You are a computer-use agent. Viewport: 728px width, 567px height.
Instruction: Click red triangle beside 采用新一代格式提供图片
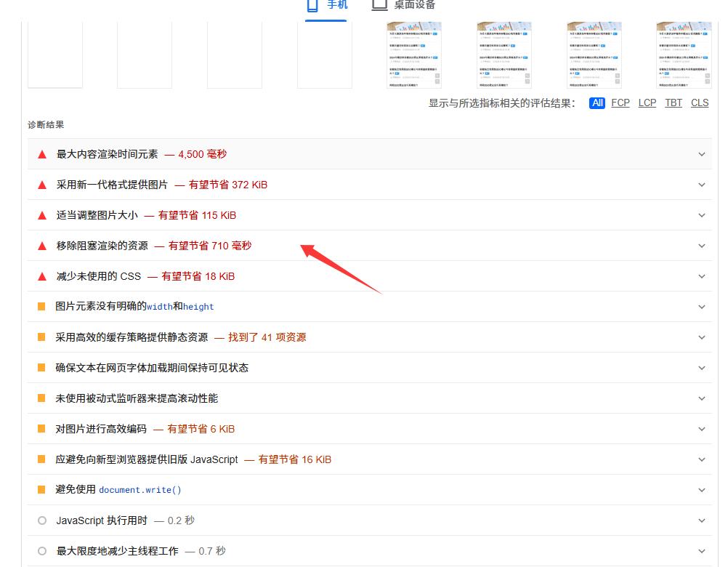coord(42,185)
